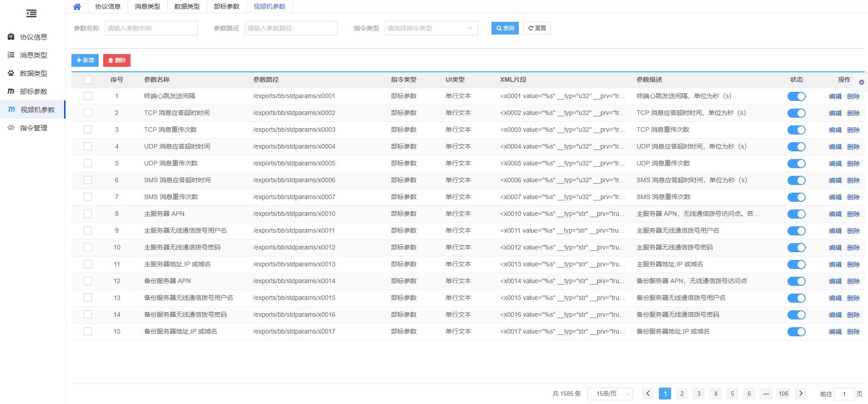
Task: Switch to 数据类型 tab
Action: coord(187,6)
